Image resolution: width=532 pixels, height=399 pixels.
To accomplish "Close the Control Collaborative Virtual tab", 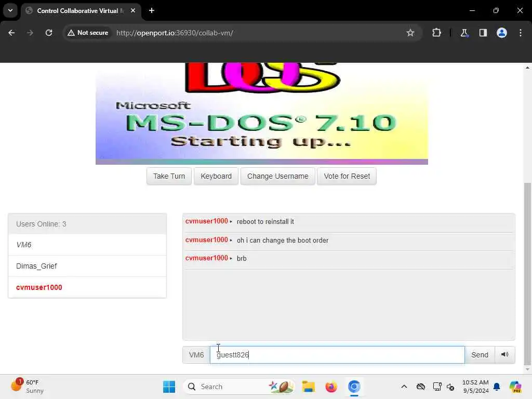I will (x=133, y=10).
